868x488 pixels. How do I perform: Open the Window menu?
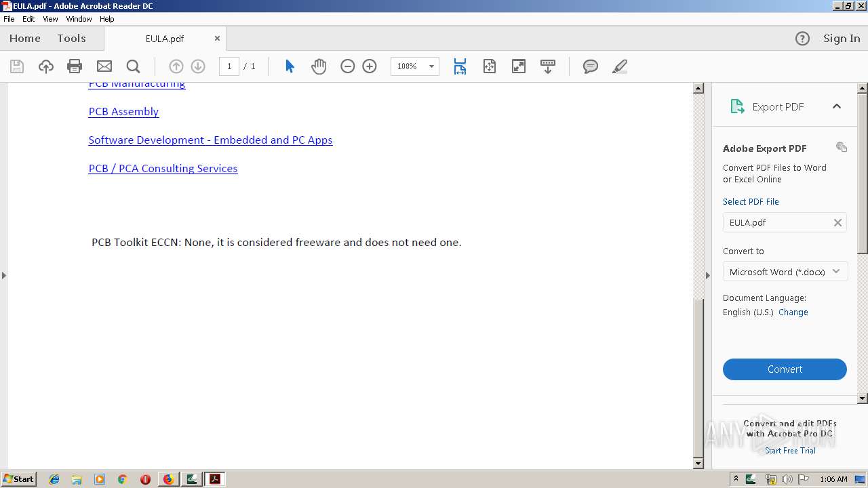pyautogui.click(x=79, y=19)
